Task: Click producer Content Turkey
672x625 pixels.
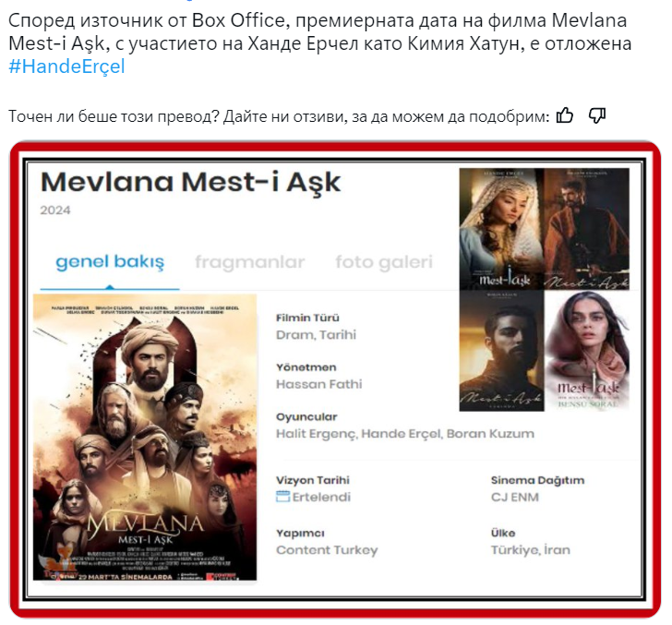Action: click(327, 550)
